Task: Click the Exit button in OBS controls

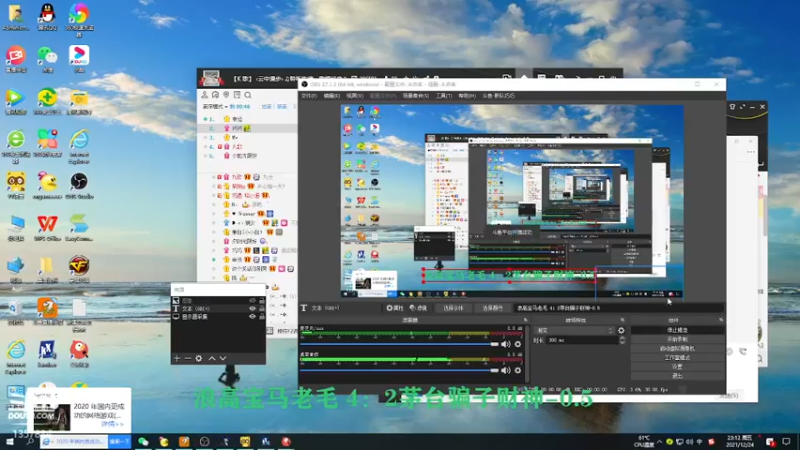Action: [x=678, y=376]
